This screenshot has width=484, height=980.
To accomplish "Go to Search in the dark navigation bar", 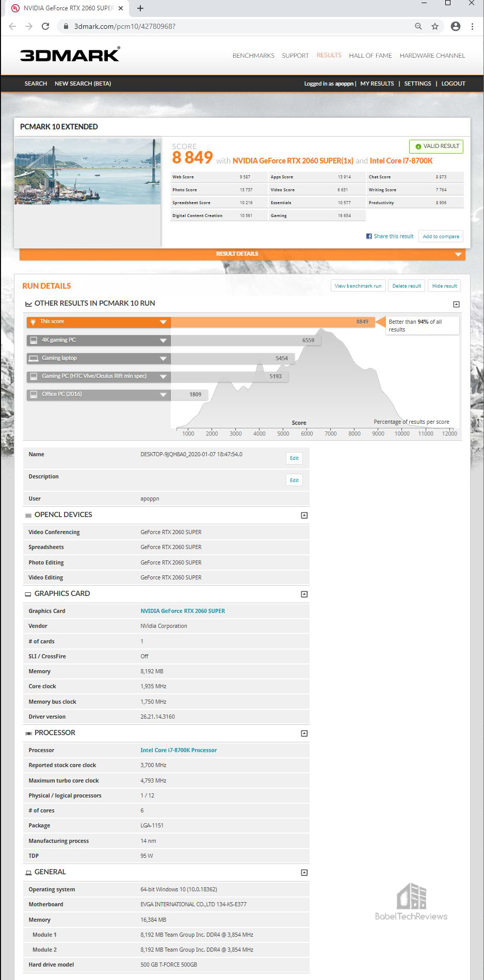I will click(36, 84).
